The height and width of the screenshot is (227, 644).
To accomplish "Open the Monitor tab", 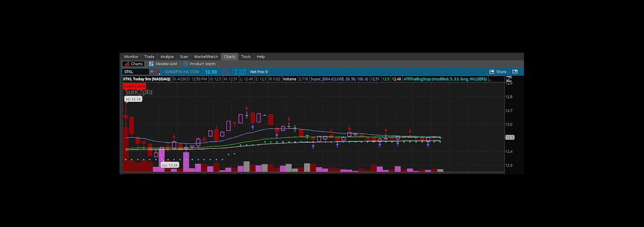I will (x=131, y=57).
